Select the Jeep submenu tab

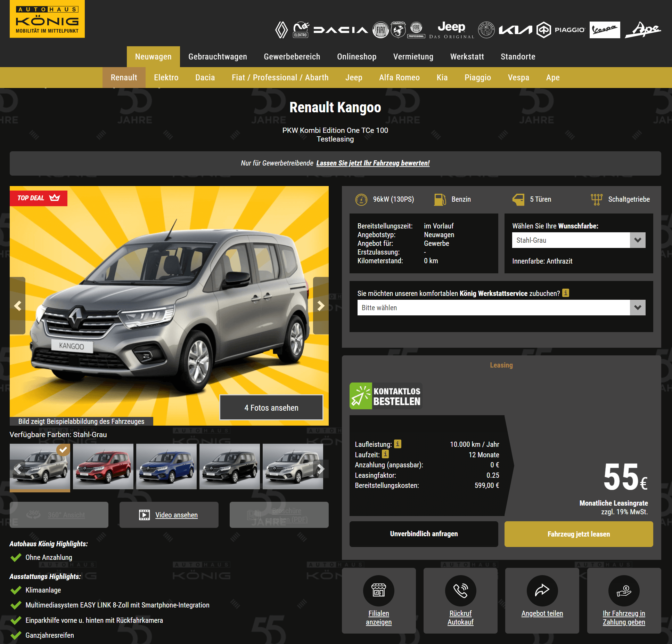[x=354, y=78]
